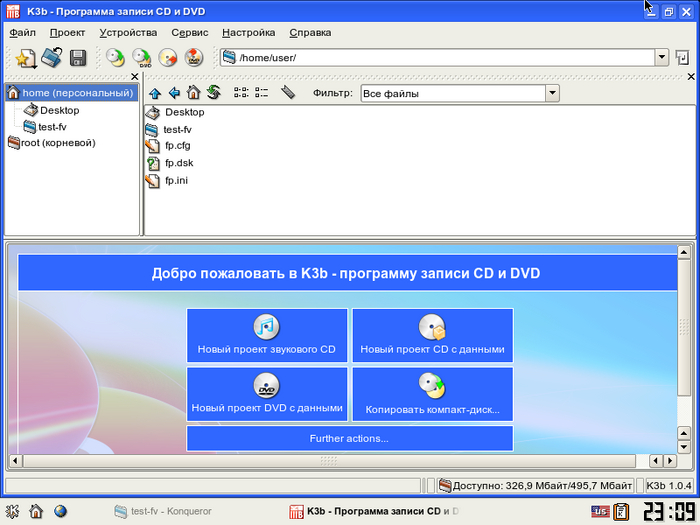700x525 pixels.
Task: Click the open project toolbar icon
Action: point(52,58)
